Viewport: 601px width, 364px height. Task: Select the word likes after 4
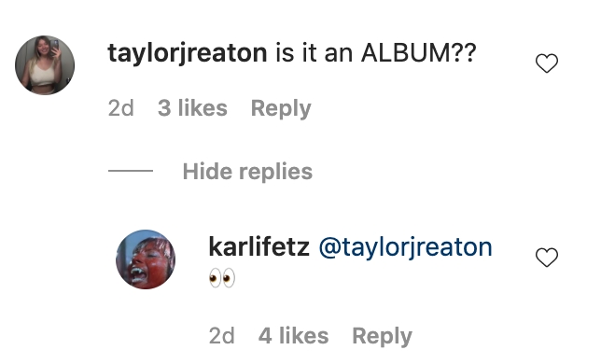point(303,336)
